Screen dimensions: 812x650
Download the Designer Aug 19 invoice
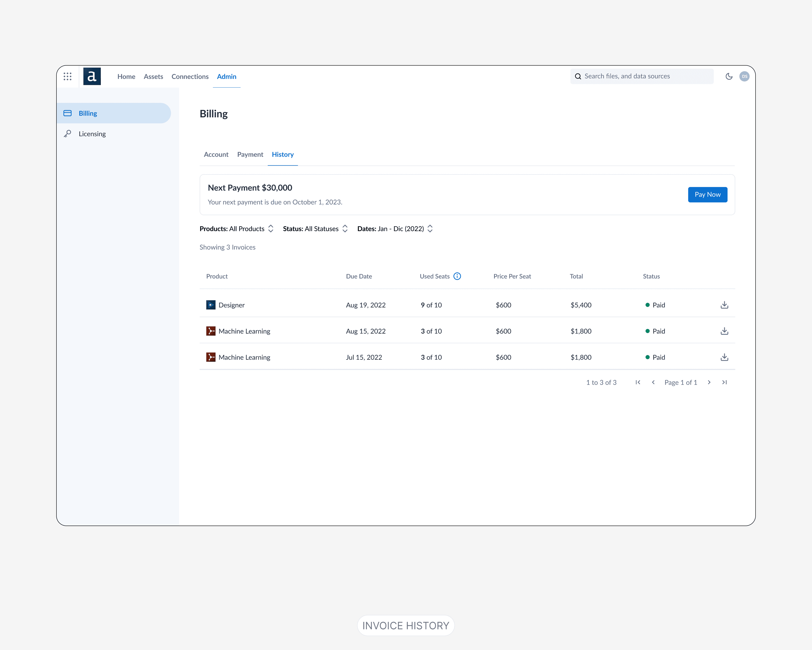click(724, 305)
